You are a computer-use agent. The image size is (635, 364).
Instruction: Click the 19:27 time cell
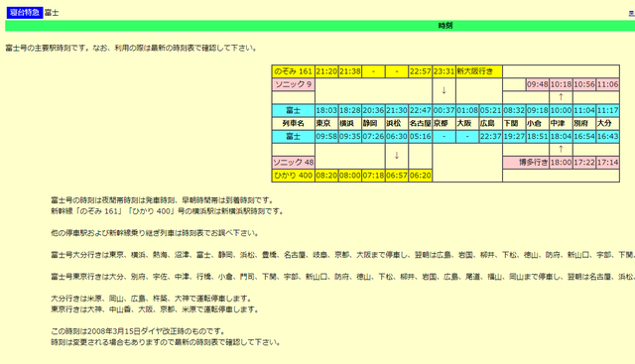514,137
